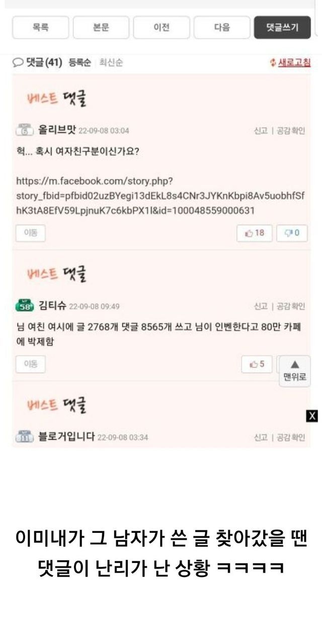Open the 본문 tab button
The image size is (322, 644).
point(101,27)
